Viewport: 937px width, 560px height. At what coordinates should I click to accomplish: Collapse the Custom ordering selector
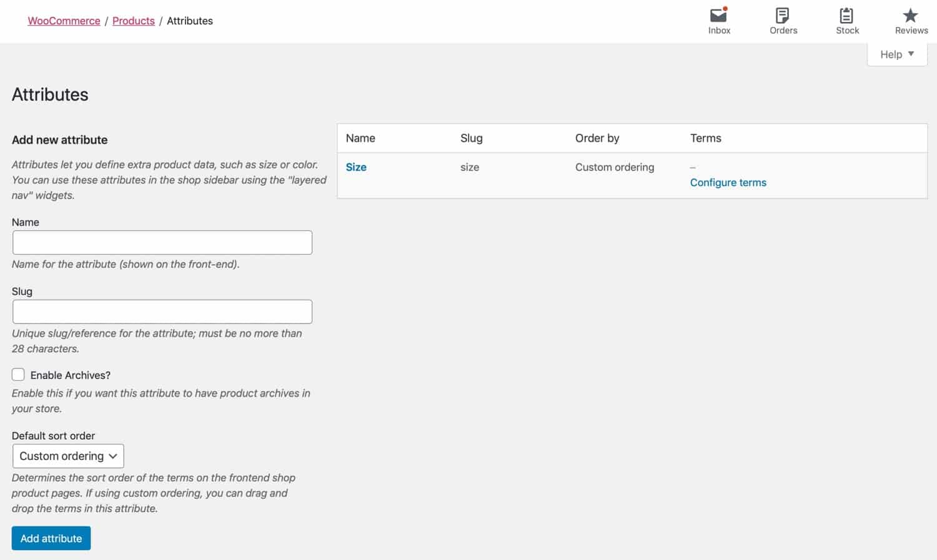pos(67,456)
